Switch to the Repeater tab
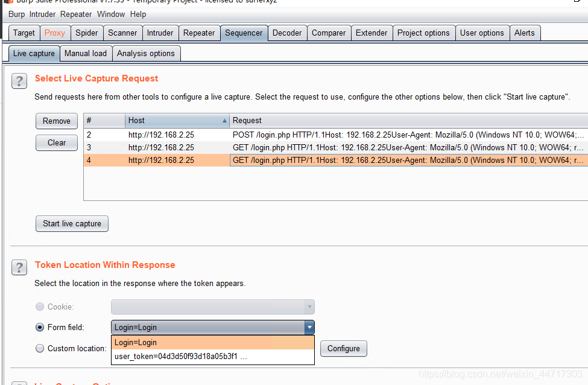The width and height of the screenshot is (588, 385). pos(199,33)
